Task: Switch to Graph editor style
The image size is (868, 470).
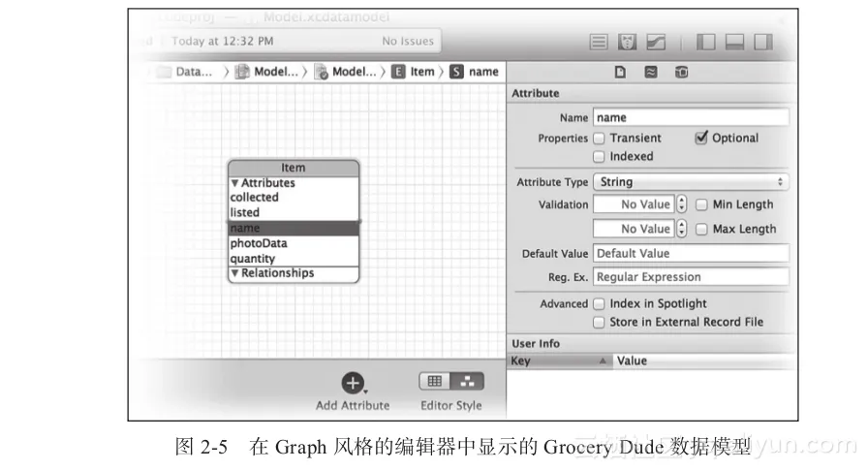Action: (x=467, y=381)
